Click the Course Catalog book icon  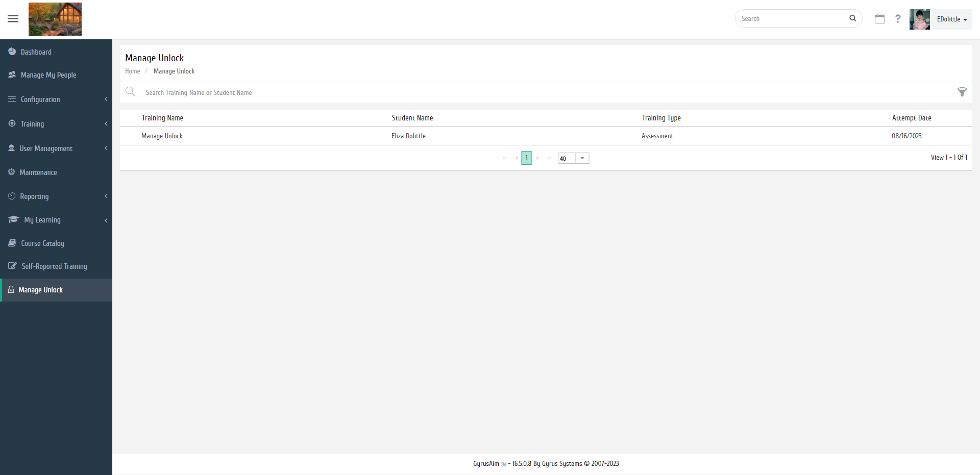(12, 243)
